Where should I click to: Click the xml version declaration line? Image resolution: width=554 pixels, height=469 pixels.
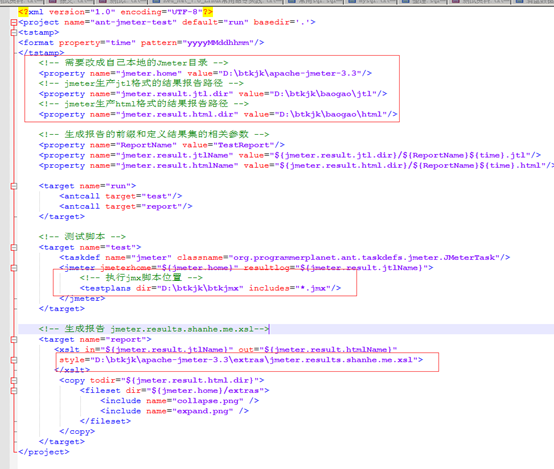[116, 12]
